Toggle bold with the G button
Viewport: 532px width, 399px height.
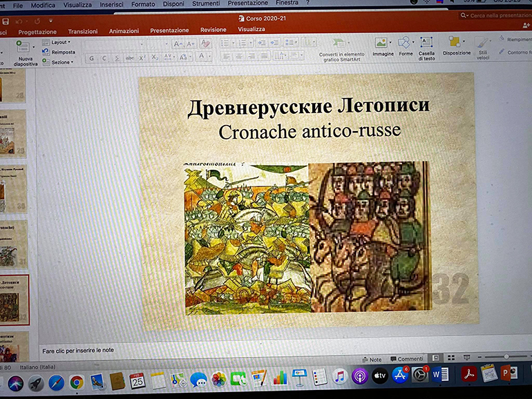point(91,58)
